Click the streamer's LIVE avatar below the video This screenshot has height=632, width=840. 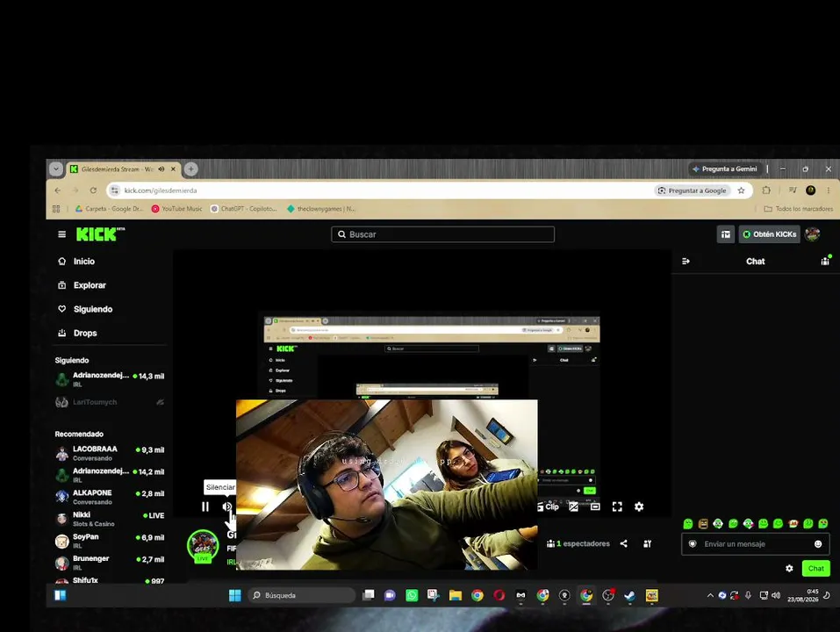[x=203, y=546]
